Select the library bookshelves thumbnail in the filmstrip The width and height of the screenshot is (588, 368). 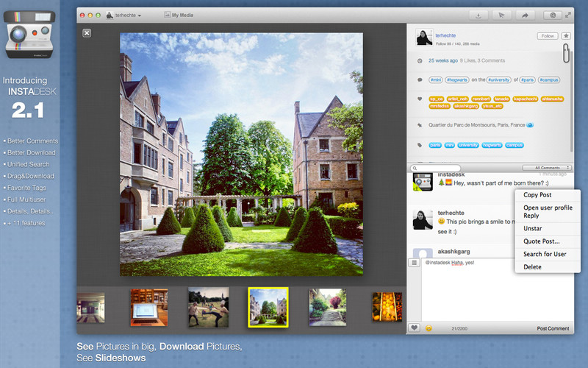pos(148,308)
